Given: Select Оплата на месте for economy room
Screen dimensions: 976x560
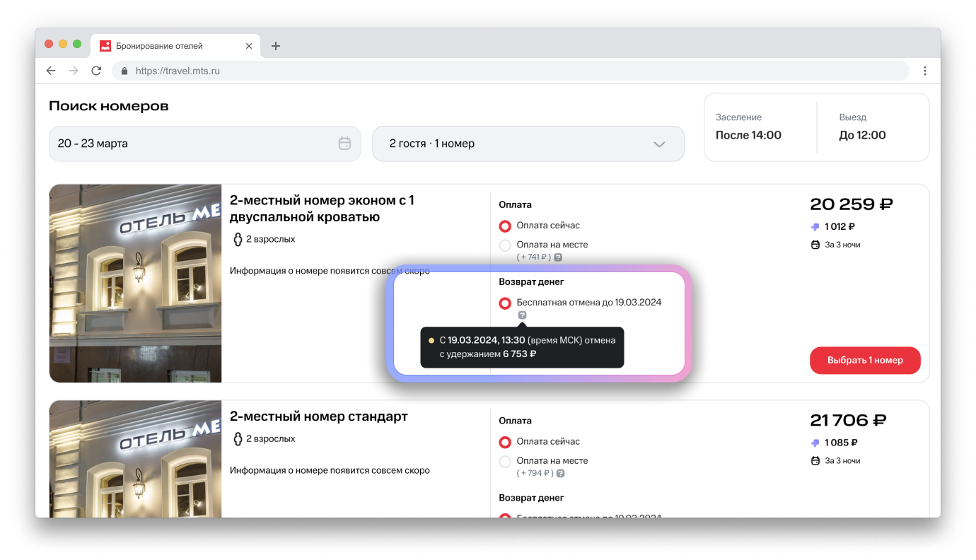Looking at the screenshot, I should [505, 245].
